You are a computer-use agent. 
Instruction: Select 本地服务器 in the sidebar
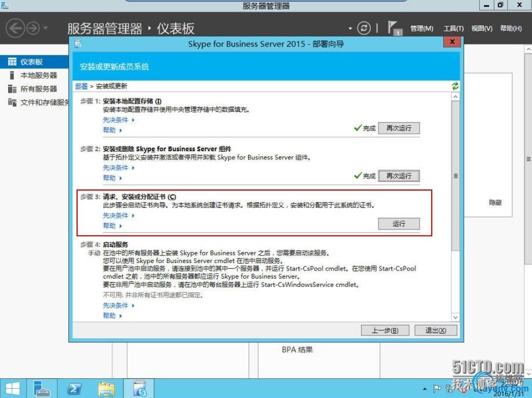(x=38, y=75)
